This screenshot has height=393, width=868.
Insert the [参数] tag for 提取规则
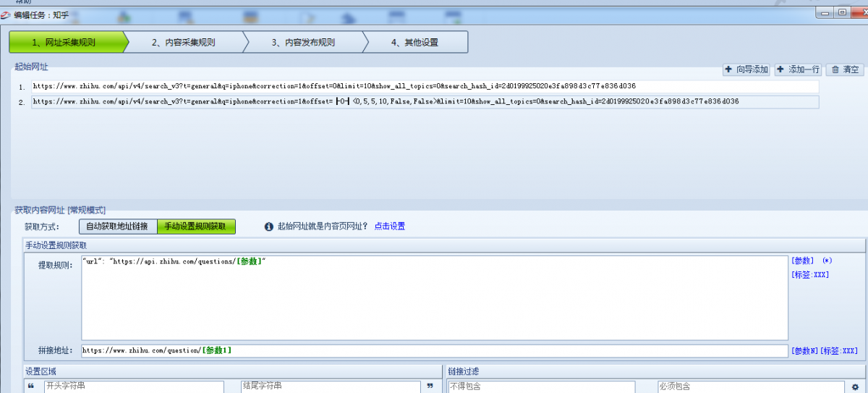[x=802, y=261]
